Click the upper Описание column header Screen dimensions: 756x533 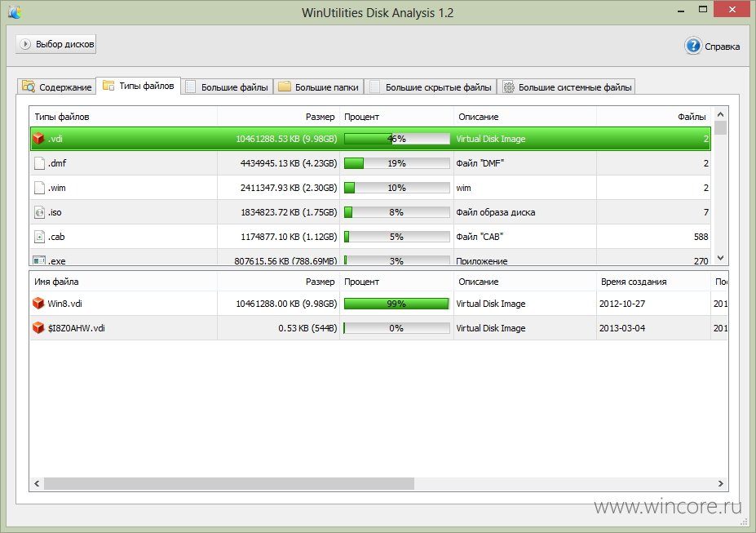pyautogui.click(x=524, y=117)
